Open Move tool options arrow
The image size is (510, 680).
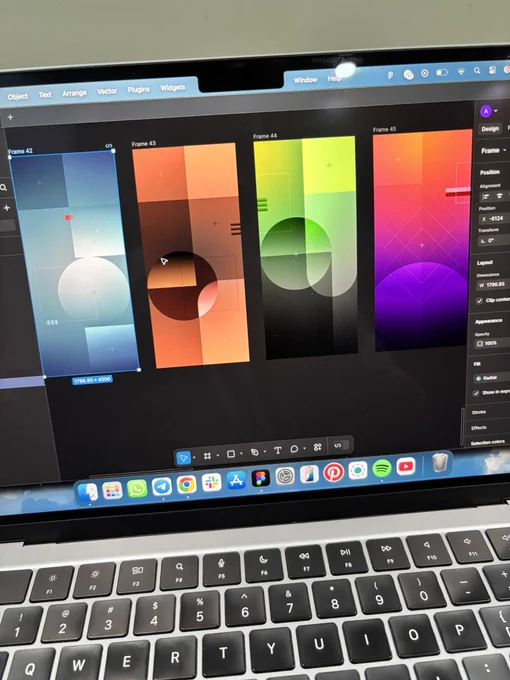(194, 457)
